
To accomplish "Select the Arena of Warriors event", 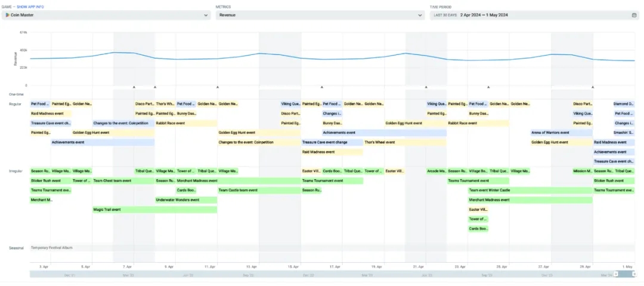I will (x=561, y=133).
